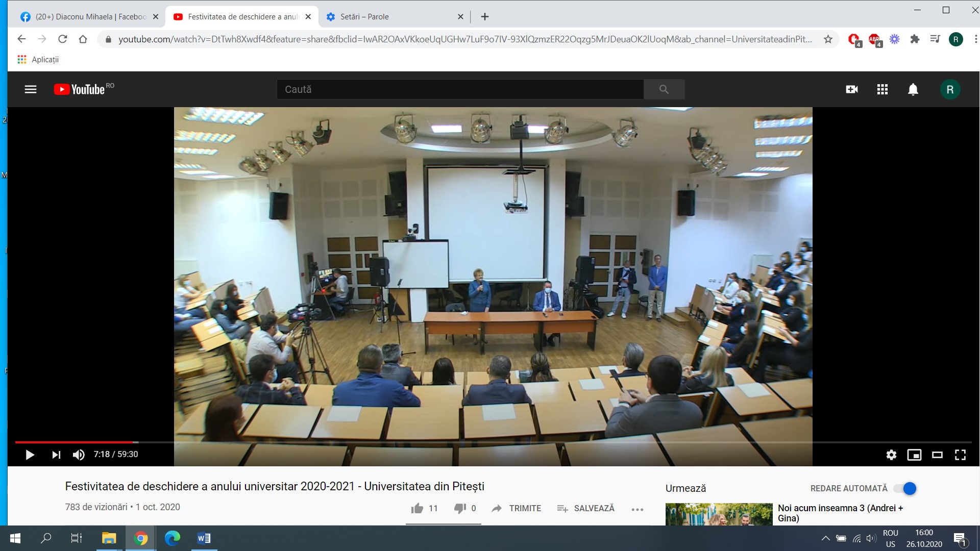Enable miniplayer mode
The height and width of the screenshot is (551, 980).
(x=914, y=455)
